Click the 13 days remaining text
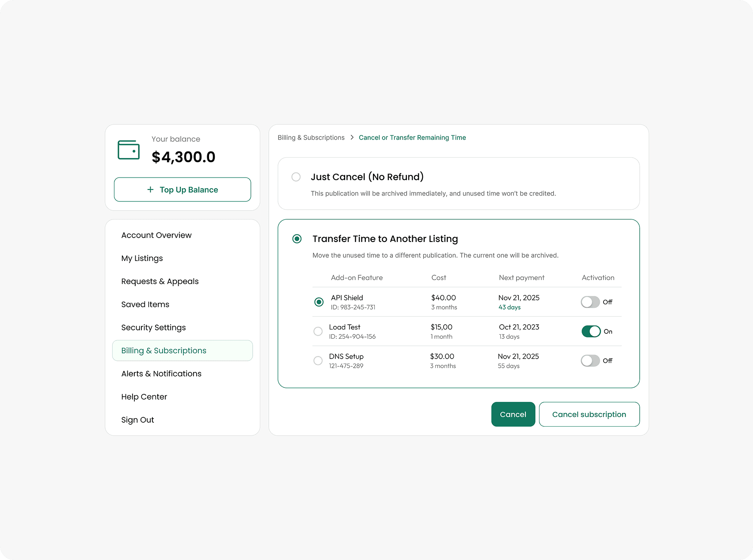This screenshot has width=753, height=560. tap(509, 337)
